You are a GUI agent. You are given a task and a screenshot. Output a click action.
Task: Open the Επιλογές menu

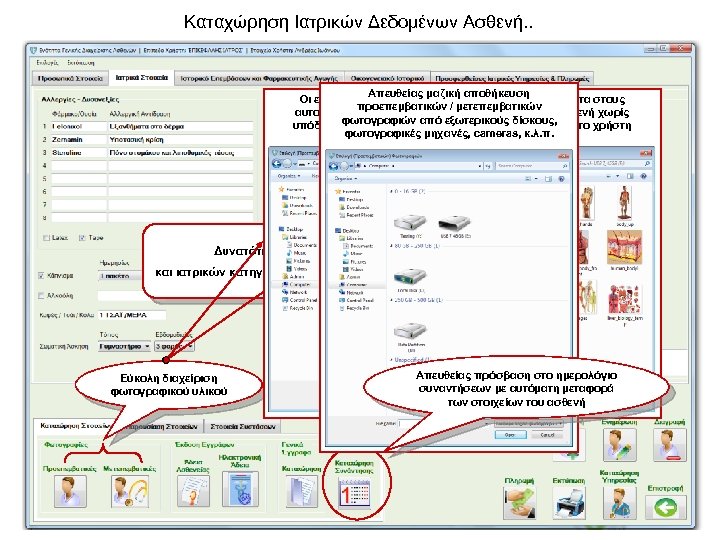pos(47,63)
